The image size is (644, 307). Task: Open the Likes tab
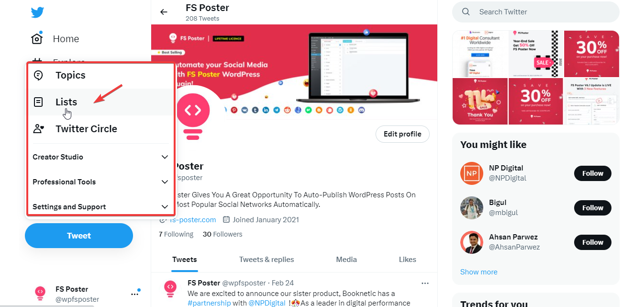[408, 260]
